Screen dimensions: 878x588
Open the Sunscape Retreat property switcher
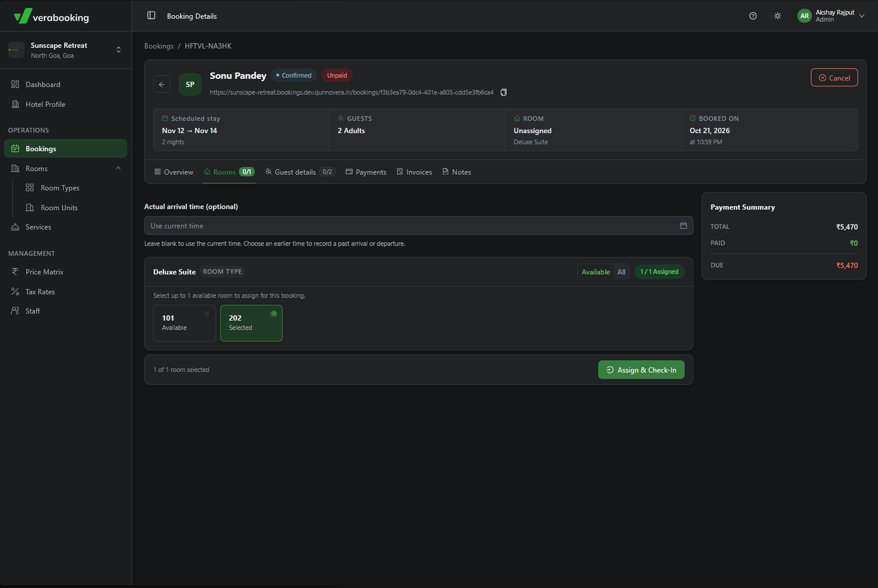tap(65, 50)
